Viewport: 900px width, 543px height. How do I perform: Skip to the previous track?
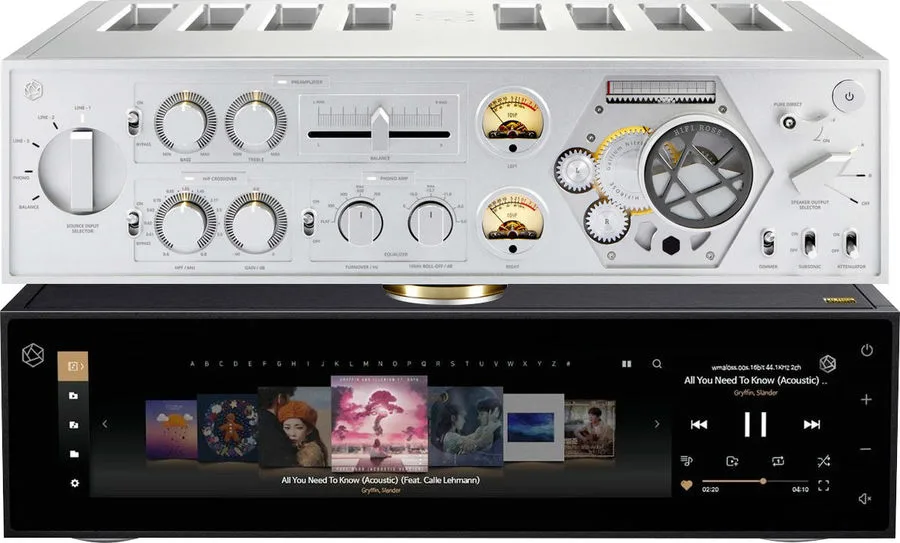pyautogui.click(x=699, y=425)
